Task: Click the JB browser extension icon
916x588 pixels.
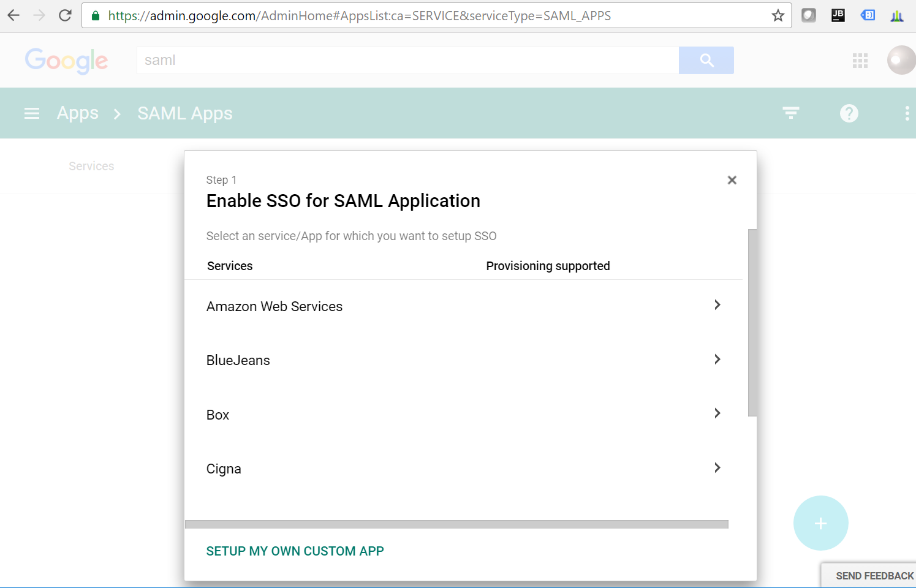Action: click(838, 15)
